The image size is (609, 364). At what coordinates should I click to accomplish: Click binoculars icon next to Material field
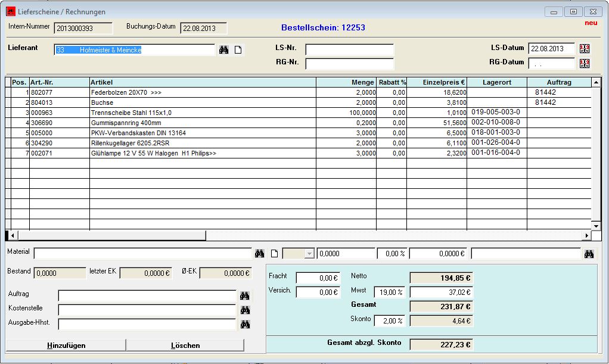click(259, 254)
